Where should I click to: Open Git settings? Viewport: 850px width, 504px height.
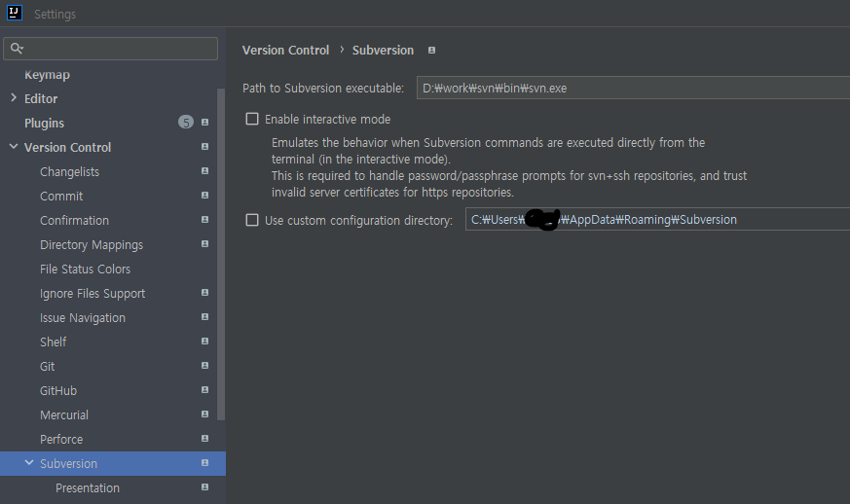tap(47, 367)
